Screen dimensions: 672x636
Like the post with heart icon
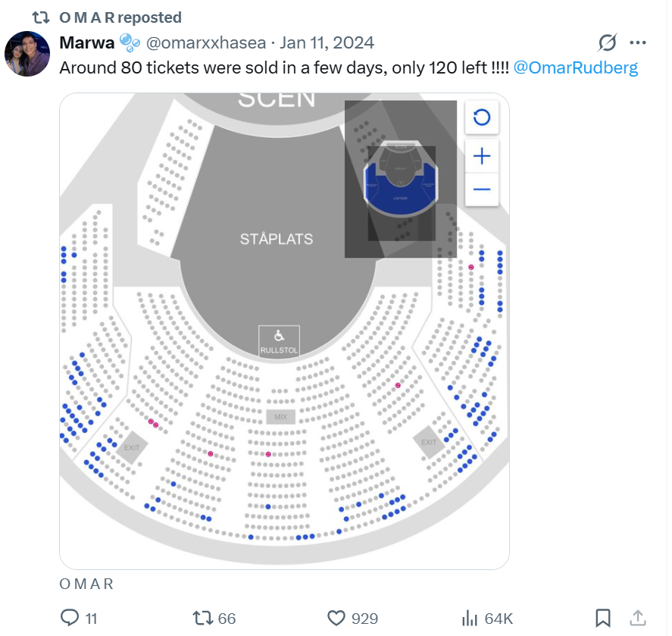click(x=336, y=619)
